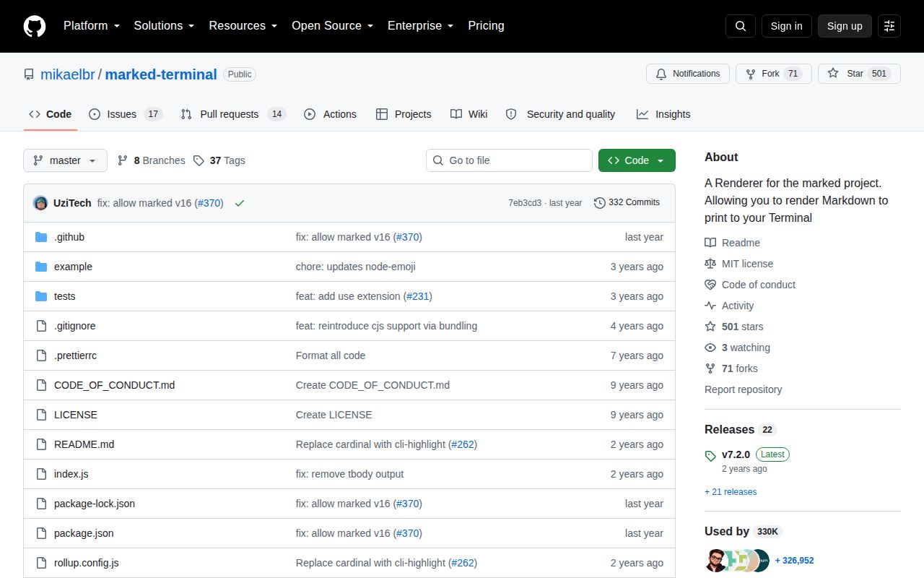Open the CODE_OF_CONDUCT.md file
This screenshot has height=578, width=924.
click(x=114, y=385)
